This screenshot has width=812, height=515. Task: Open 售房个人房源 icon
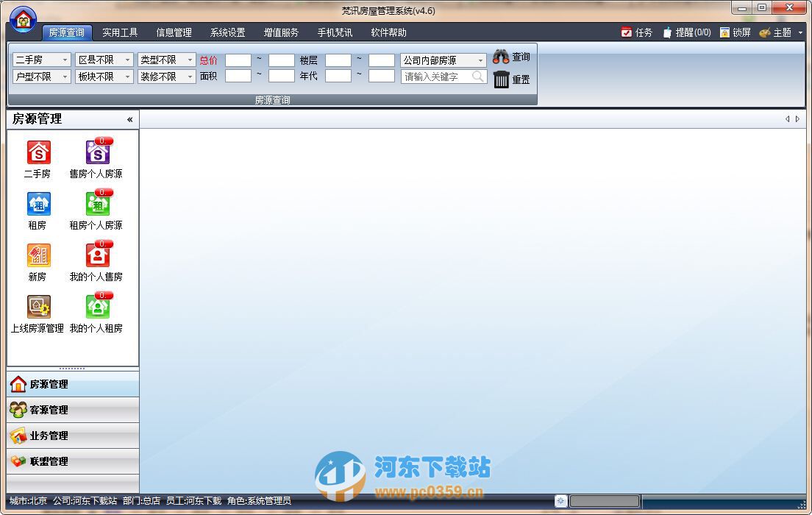(98, 152)
